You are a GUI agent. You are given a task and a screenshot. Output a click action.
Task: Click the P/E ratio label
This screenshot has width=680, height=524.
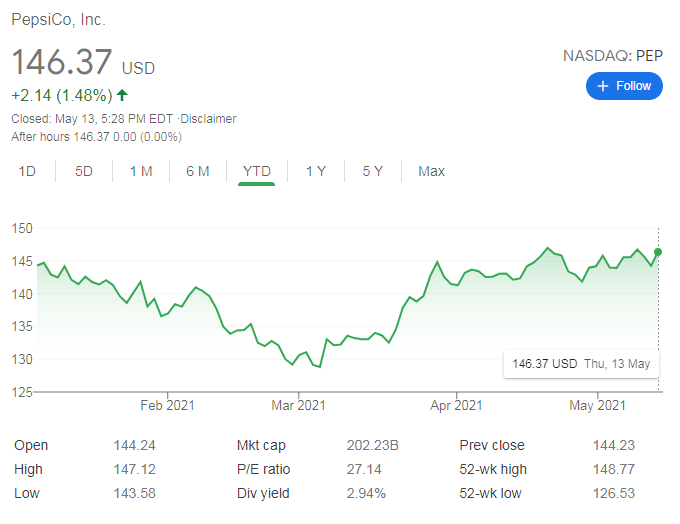point(264,469)
